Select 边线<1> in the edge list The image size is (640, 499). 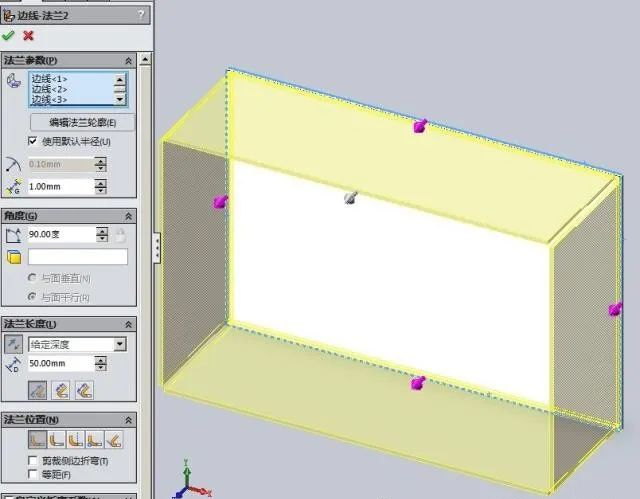tap(49, 79)
